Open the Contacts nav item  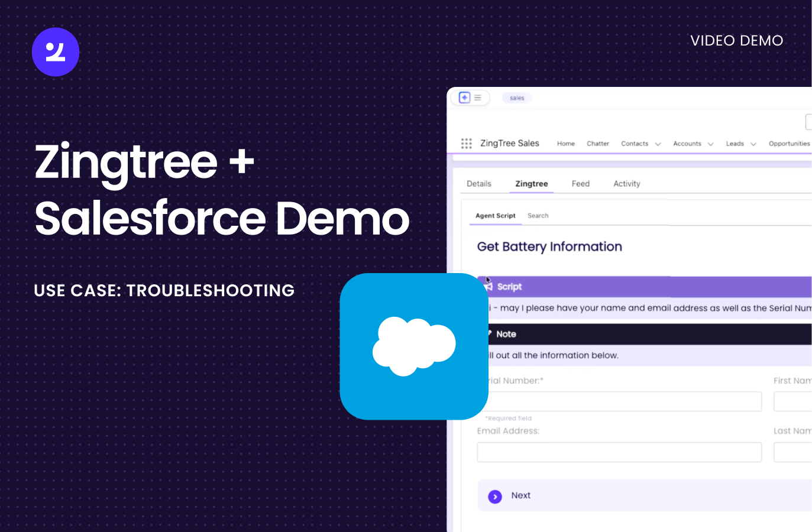click(x=635, y=144)
